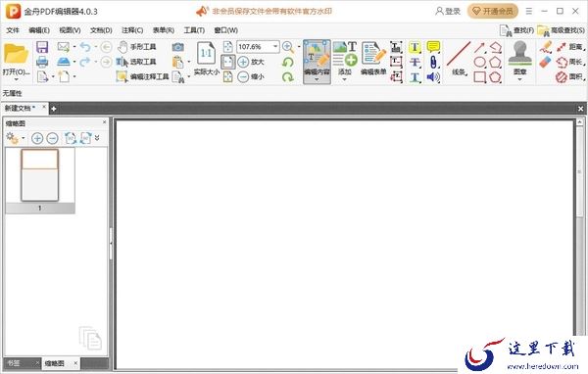Switch to the Bookmarks (书签) tab
The image size is (588, 374).
point(14,363)
